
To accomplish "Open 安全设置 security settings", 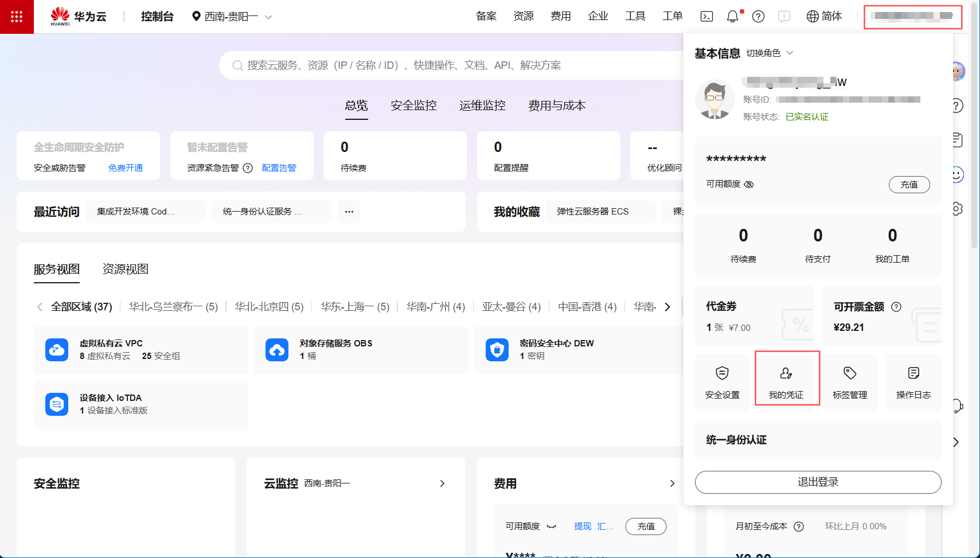I will click(x=723, y=383).
